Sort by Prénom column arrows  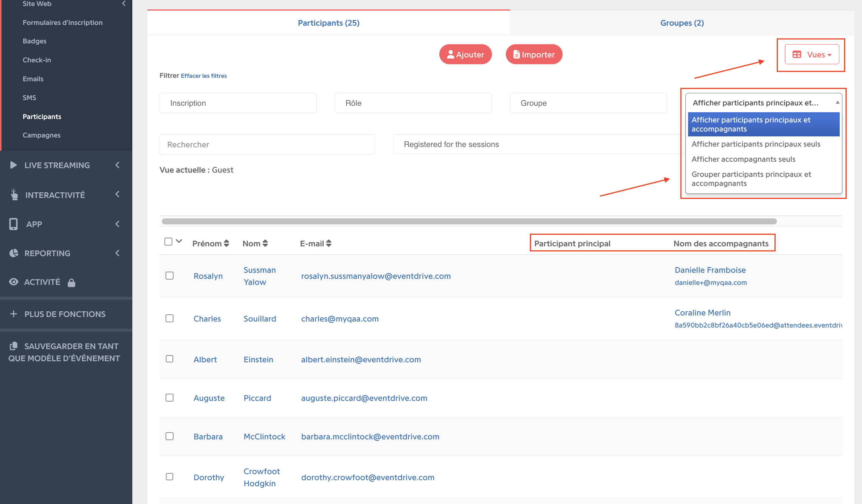[x=226, y=243]
